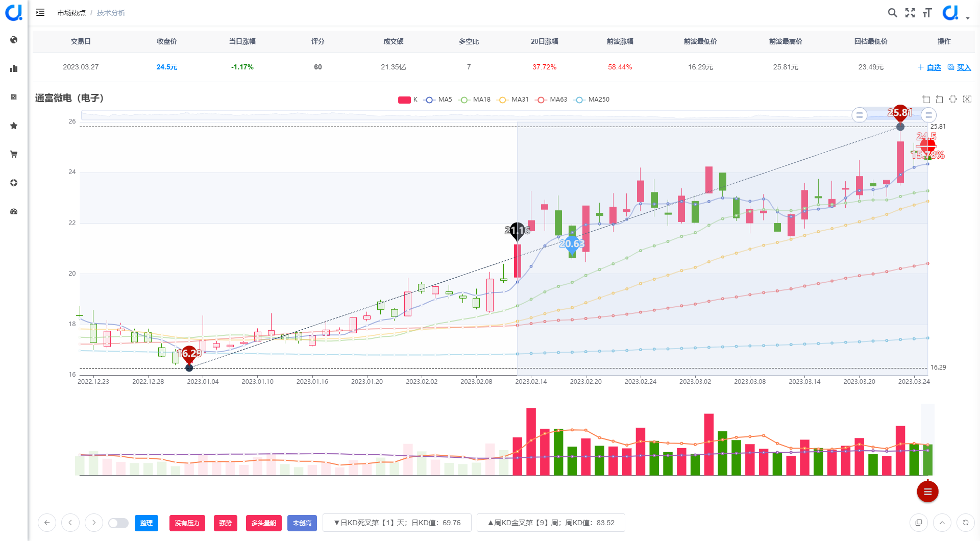This screenshot has width=980, height=541.
Task: Click the 24.5元 closing price cell
Action: 167,67
